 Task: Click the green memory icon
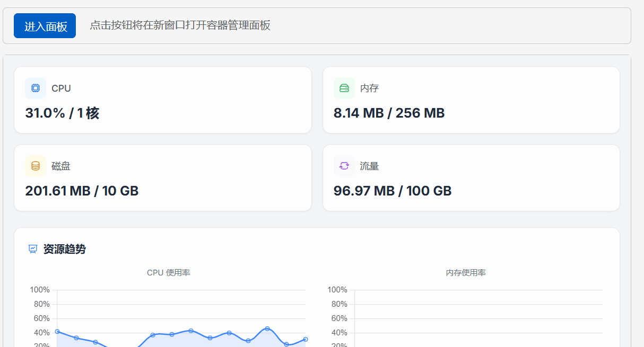344,88
